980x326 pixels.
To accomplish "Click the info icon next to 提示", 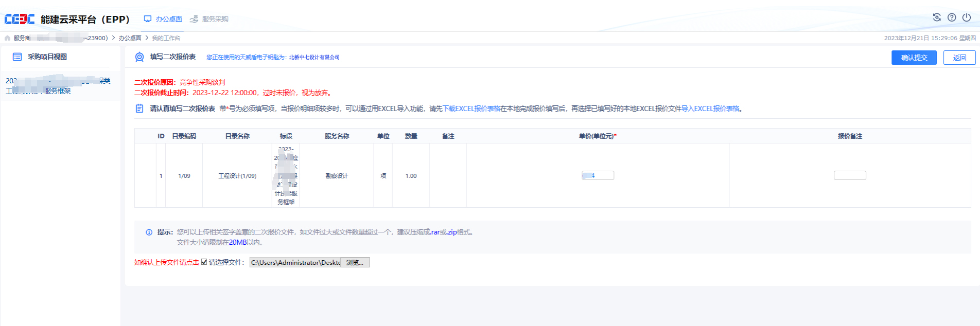I will pyautogui.click(x=149, y=232).
